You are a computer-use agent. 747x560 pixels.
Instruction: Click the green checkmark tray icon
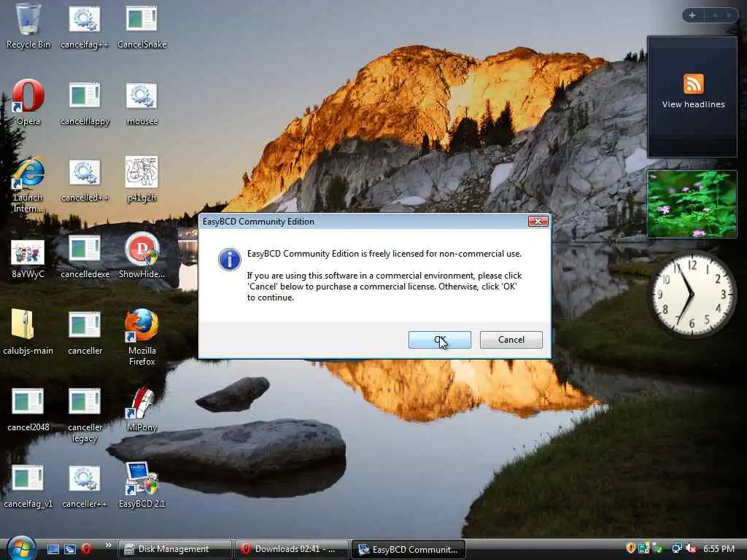658,548
